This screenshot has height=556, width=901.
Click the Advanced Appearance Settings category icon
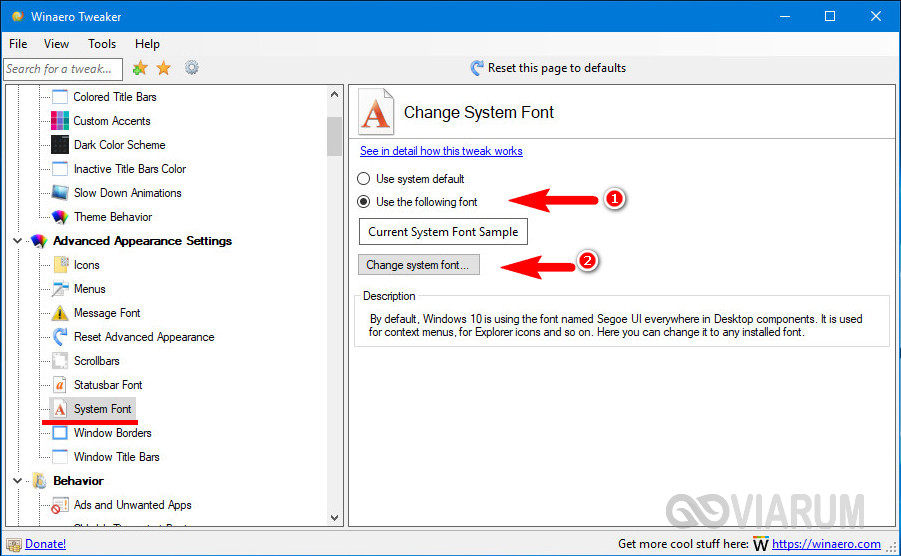tap(38, 241)
